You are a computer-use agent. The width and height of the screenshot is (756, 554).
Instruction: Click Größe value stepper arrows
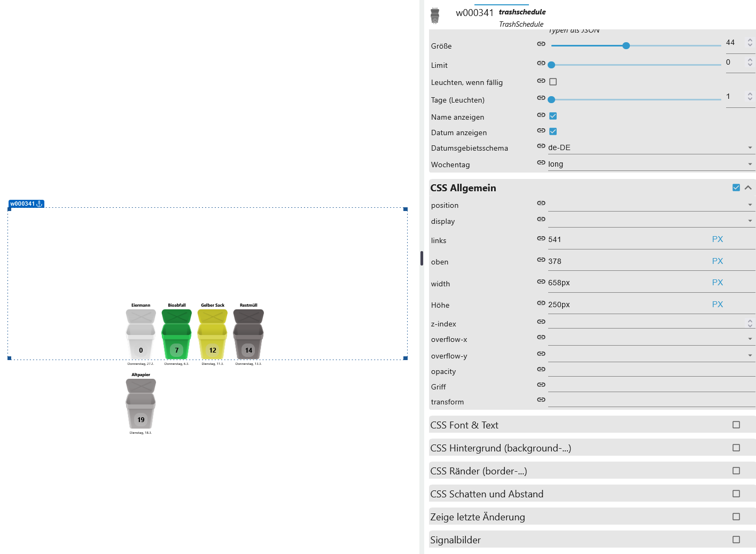tap(750, 43)
